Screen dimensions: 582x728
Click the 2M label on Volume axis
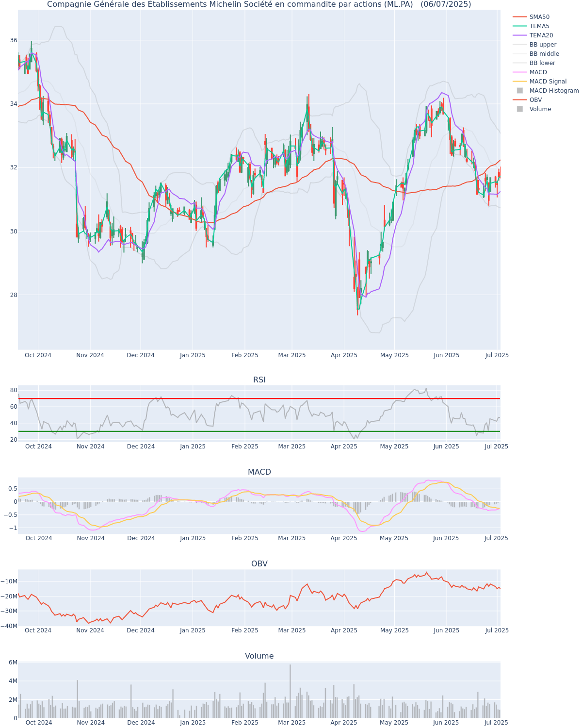tap(13, 699)
